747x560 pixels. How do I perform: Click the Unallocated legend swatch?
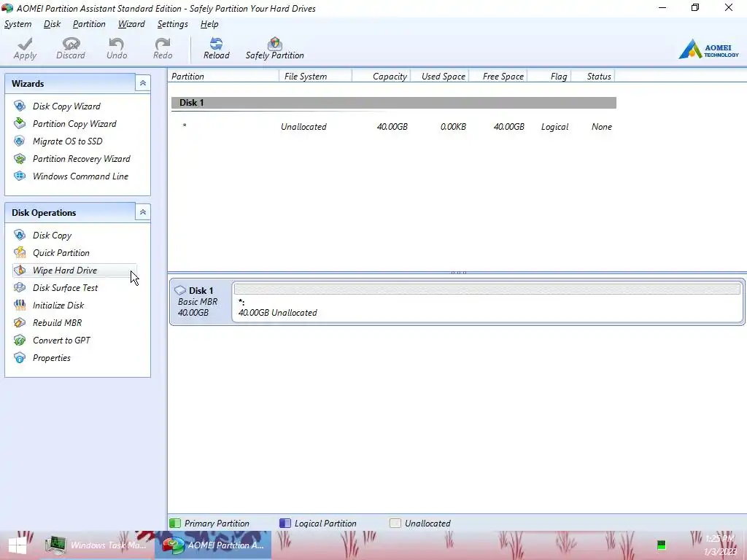click(395, 523)
